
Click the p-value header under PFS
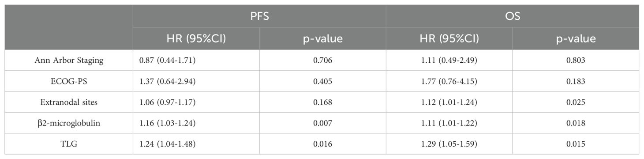pyautogui.click(x=322, y=39)
